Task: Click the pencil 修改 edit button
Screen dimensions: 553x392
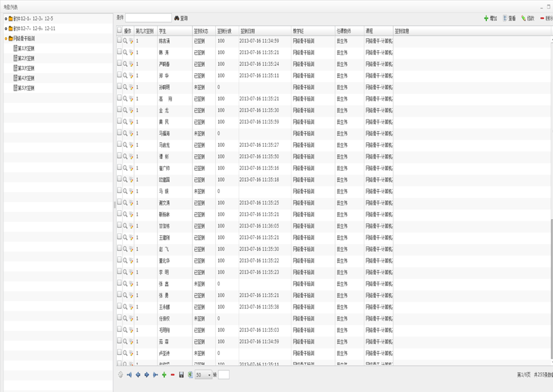Action: [528, 18]
